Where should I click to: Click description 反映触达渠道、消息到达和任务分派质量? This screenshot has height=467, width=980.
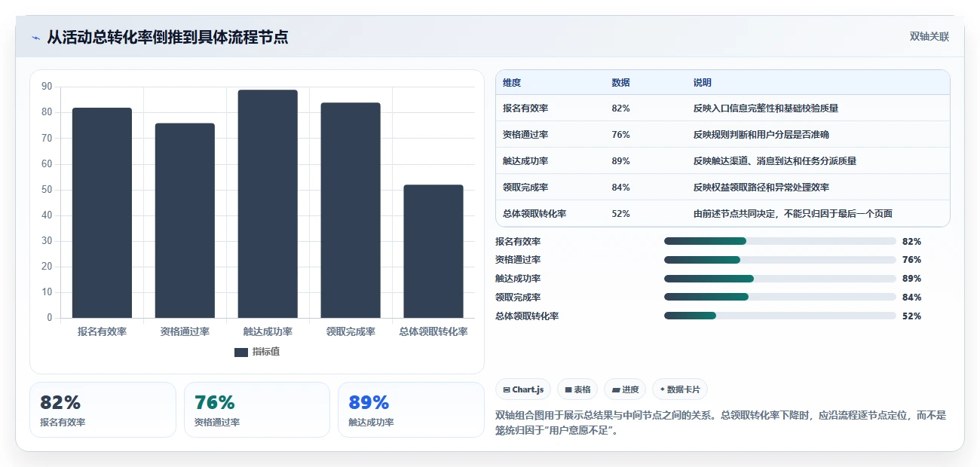(x=774, y=161)
